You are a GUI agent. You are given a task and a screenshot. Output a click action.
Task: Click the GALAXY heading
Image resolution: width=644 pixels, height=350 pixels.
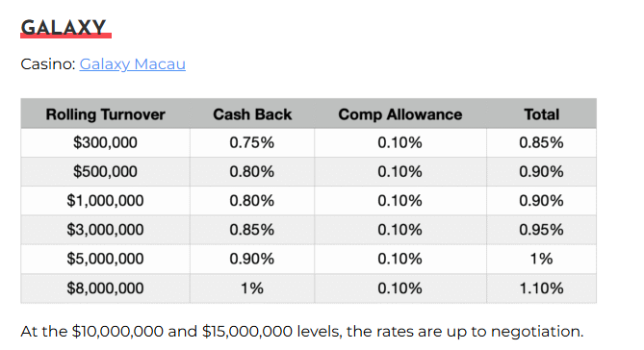click(x=64, y=28)
